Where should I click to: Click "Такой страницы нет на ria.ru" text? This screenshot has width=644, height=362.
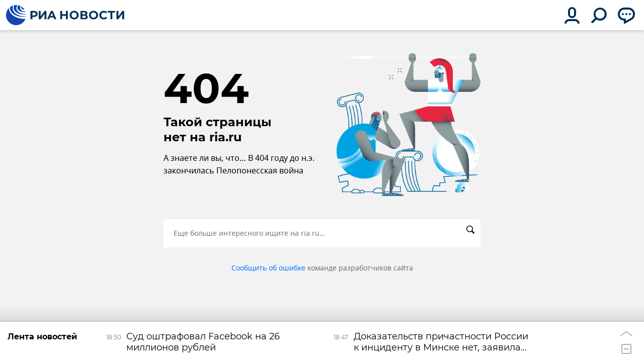[x=217, y=129]
